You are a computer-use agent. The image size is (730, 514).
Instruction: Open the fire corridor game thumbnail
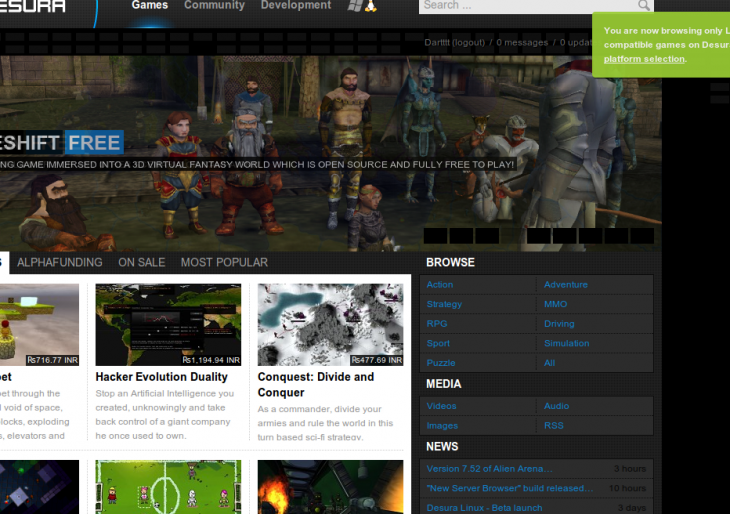[x=331, y=487]
